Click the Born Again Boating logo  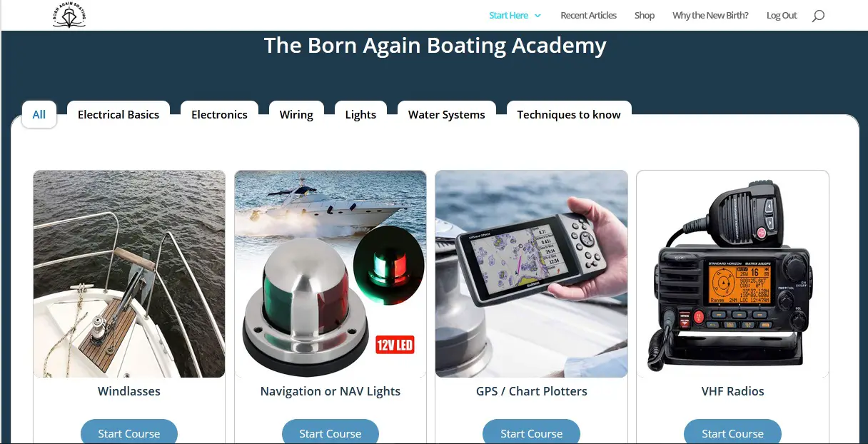(x=69, y=15)
